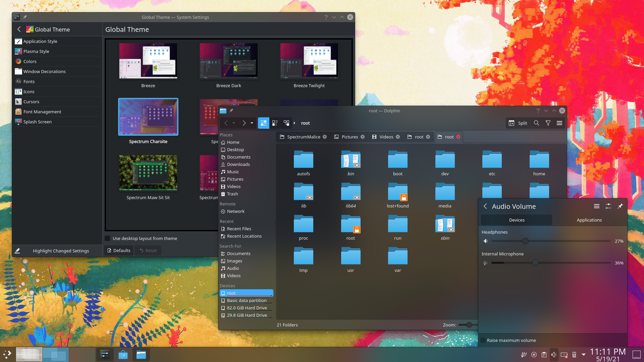Open Plasma Style settings

point(57,51)
